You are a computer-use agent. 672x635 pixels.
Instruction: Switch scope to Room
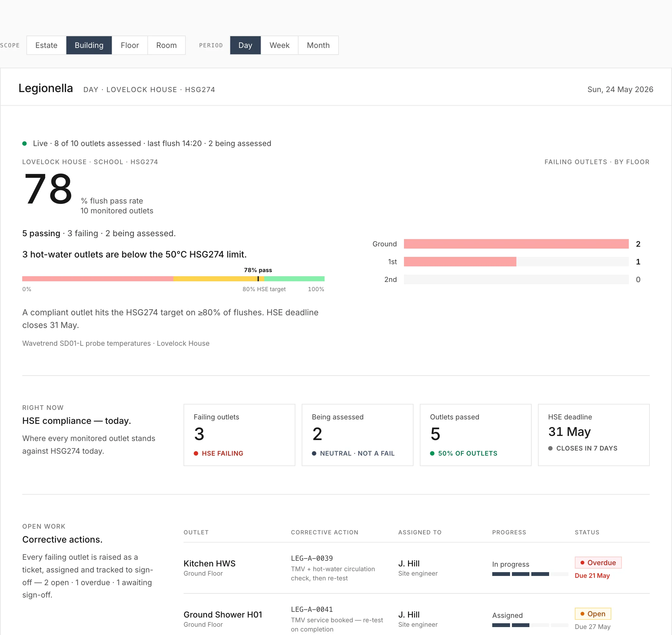tap(166, 45)
